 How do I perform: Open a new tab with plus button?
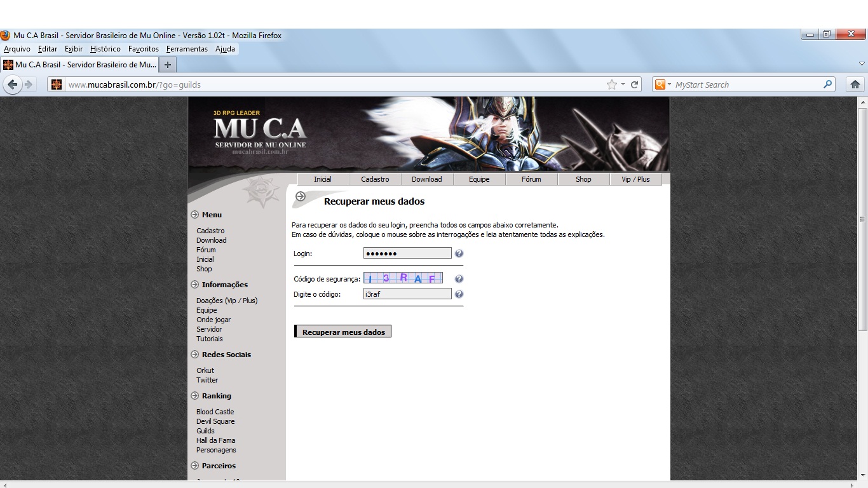168,65
